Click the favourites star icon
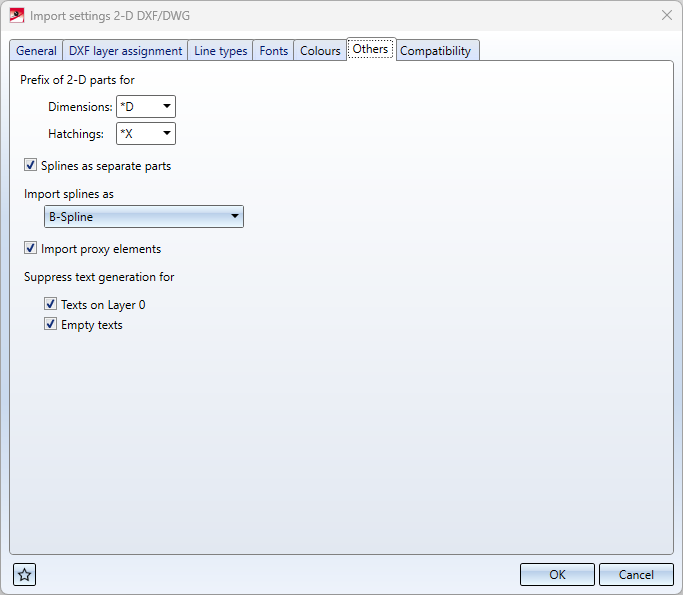 (x=25, y=574)
